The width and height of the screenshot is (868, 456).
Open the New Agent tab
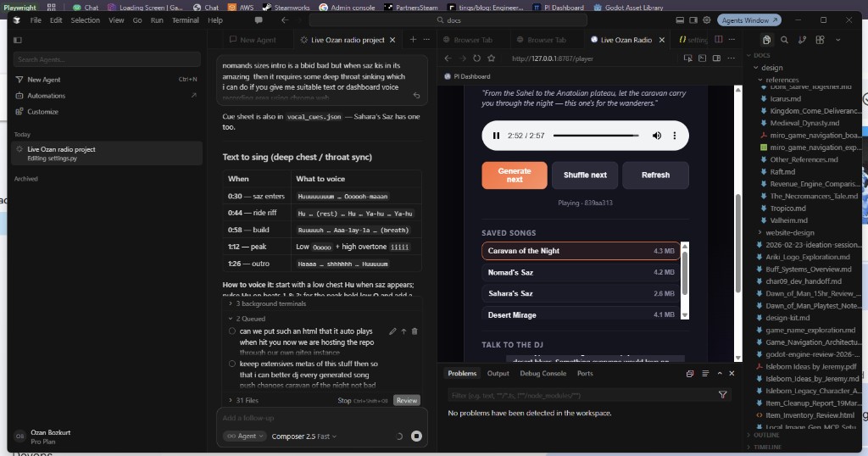tap(253, 40)
